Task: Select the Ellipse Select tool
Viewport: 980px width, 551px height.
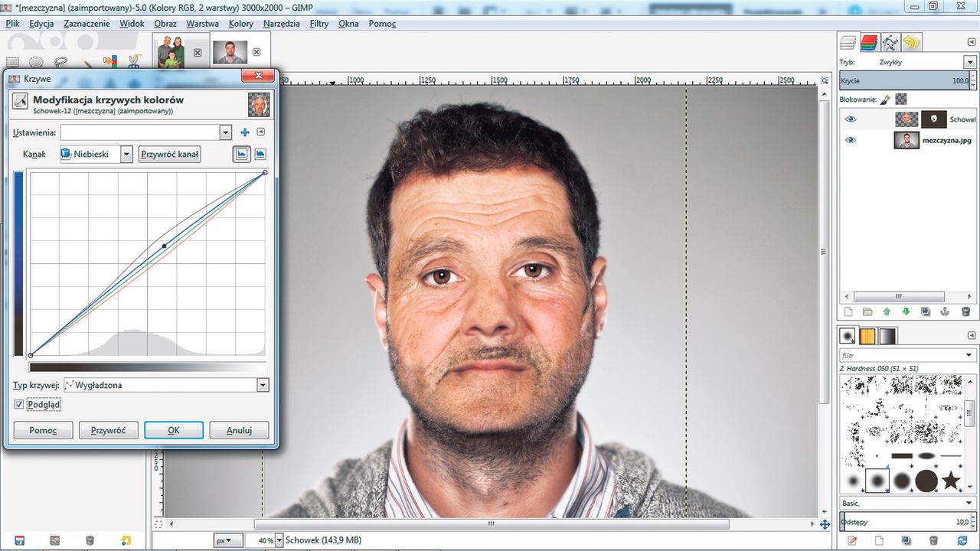Action: click(x=36, y=62)
